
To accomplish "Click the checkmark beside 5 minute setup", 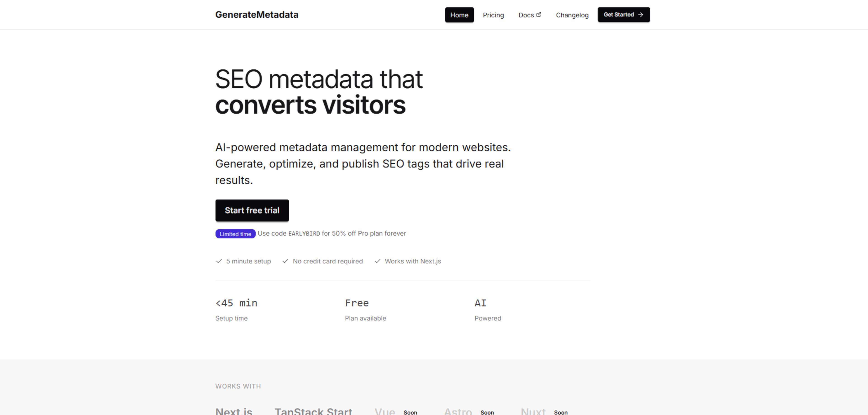I will 219,261.
